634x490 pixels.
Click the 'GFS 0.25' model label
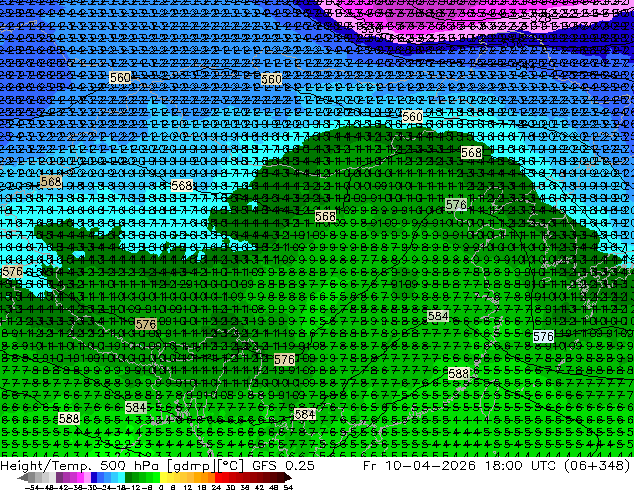[283, 466]
